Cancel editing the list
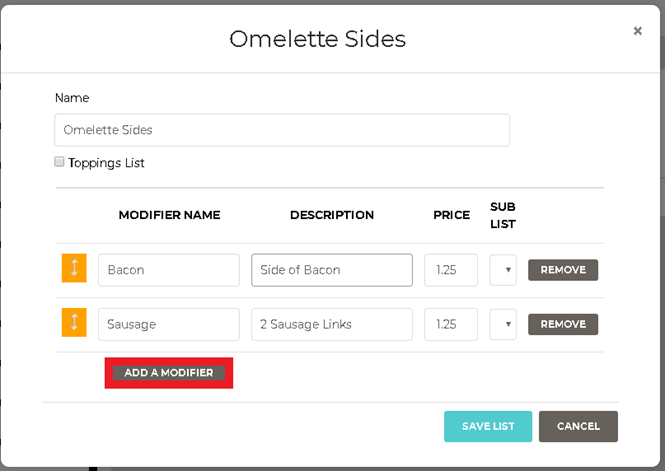Screen dimensions: 665x471 coord(578,426)
